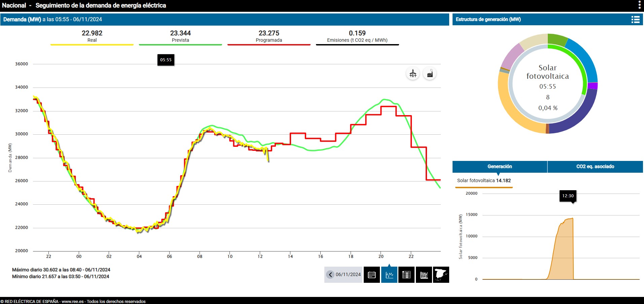Screen dimensions: 644x304
Task: Select the yellow-orange donut segment
Action: (x=513, y=107)
